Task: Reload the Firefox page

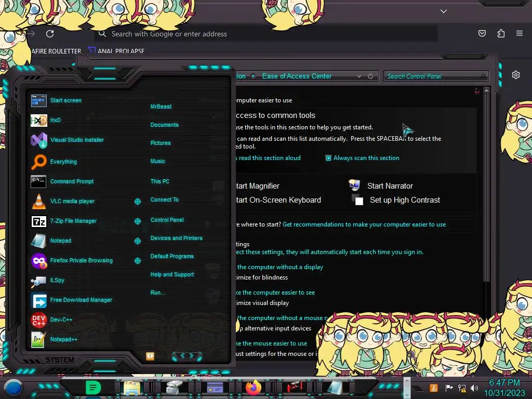Action: pyautogui.click(x=50, y=34)
